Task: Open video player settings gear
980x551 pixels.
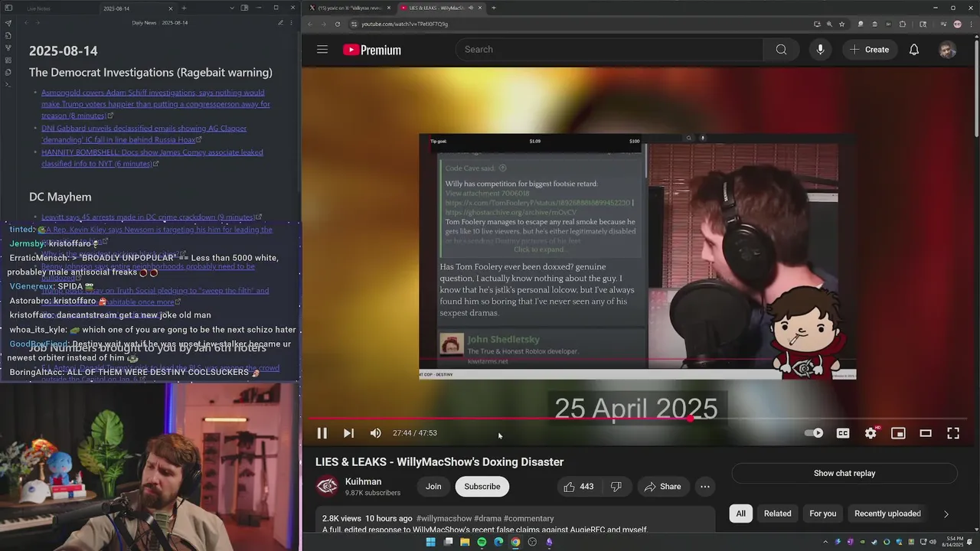Action: tap(871, 433)
